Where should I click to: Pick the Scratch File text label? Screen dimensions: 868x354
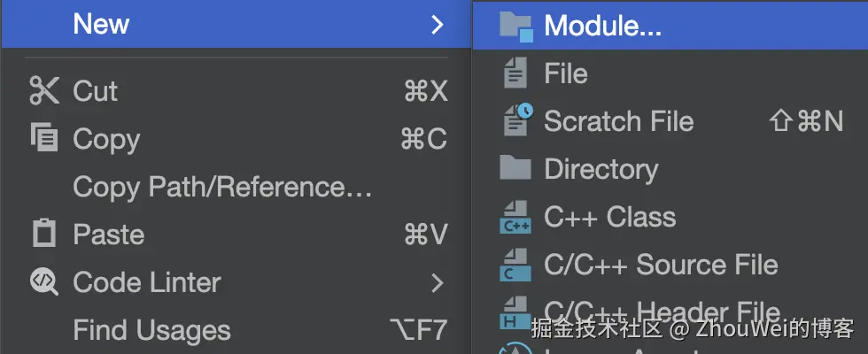618,121
